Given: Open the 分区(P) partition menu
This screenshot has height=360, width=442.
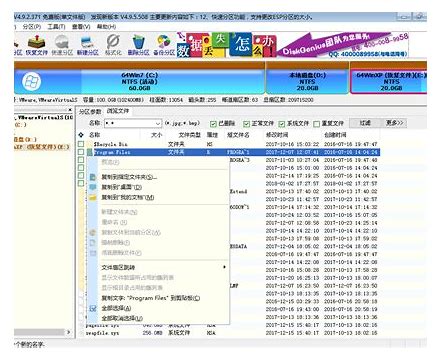Looking at the screenshot, I should (x=32, y=27).
